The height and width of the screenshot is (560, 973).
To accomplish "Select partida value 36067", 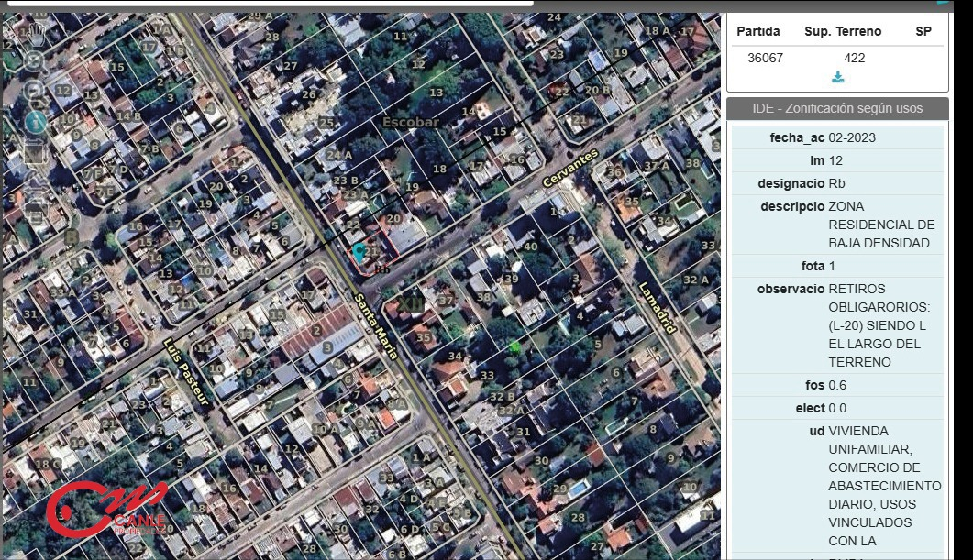I will click(765, 59).
